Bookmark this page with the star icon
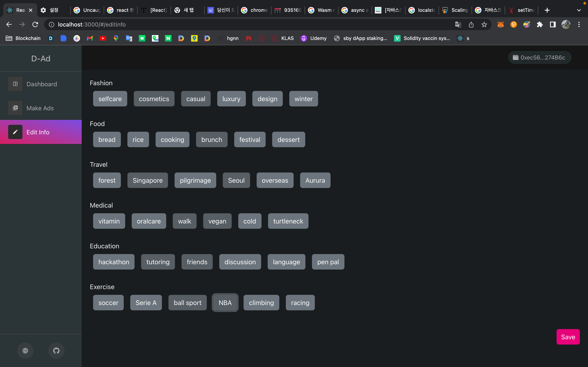This screenshot has width=588, height=367. click(x=484, y=24)
